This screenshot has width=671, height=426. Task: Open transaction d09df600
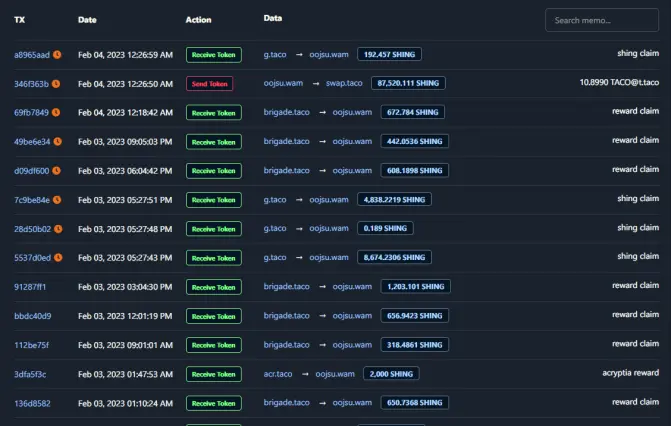point(32,171)
